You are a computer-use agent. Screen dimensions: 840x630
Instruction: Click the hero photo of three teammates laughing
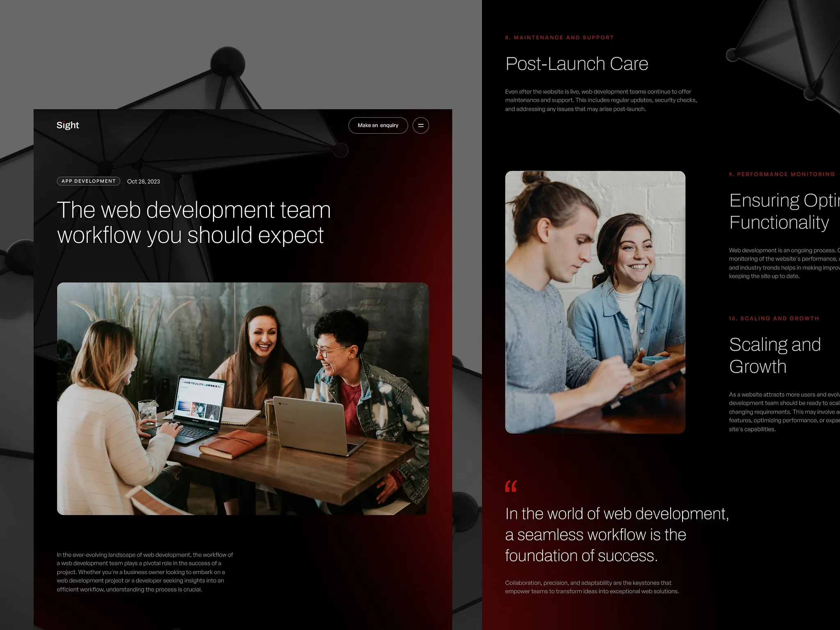tap(243, 398)
